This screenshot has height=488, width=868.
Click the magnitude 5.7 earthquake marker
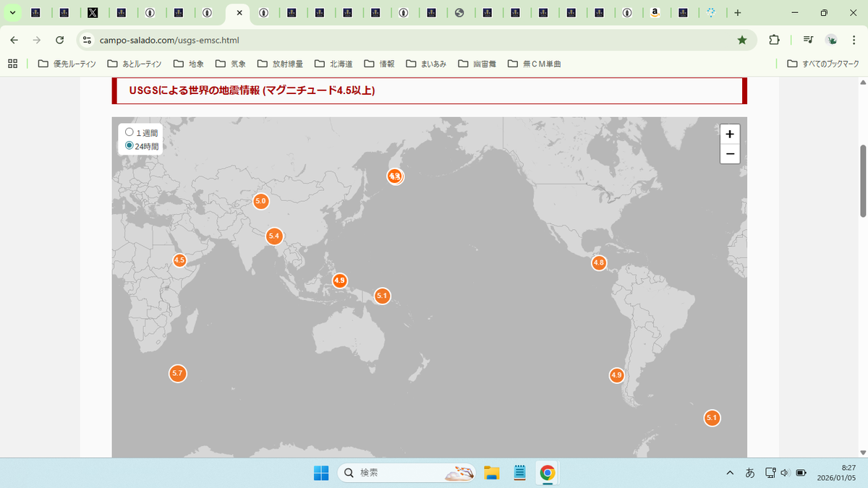(x=177, y=373)
